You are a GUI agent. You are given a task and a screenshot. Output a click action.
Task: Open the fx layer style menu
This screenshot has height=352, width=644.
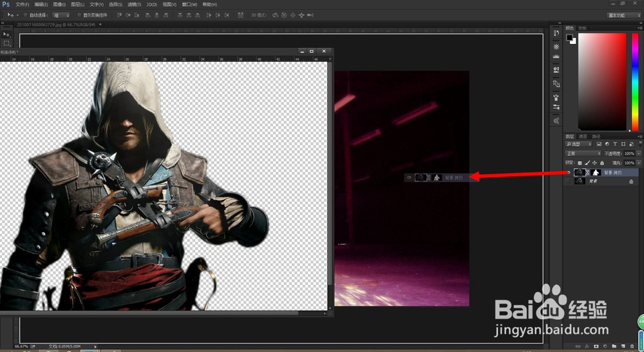click(587, 346)
